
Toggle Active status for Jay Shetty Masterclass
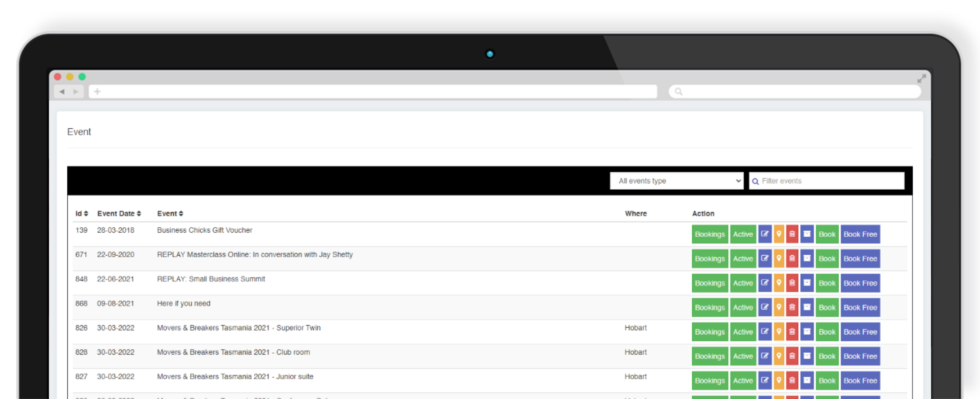[x=743, y=258]
